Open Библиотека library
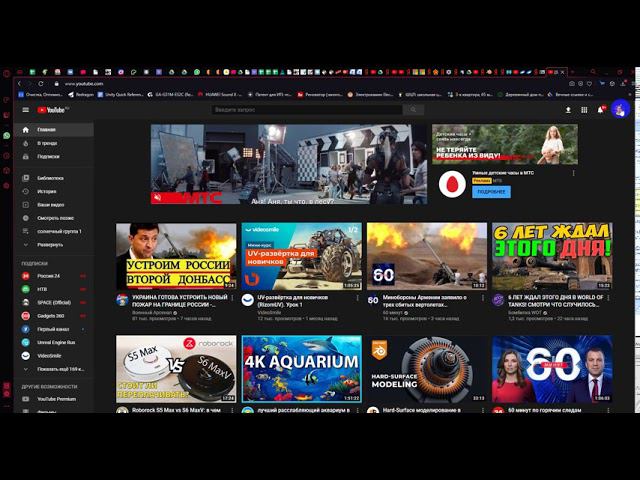 54,178
